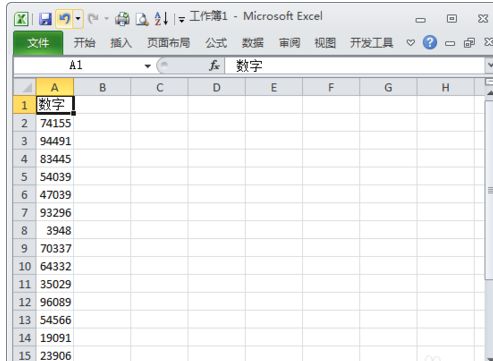Click the quick print printer icon
The width and height of the screenshot is (493, 361).
[x=122, y=19]
